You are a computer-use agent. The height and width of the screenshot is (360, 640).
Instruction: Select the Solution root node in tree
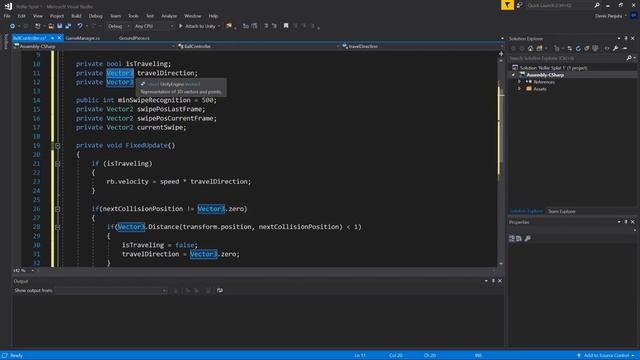553,68
